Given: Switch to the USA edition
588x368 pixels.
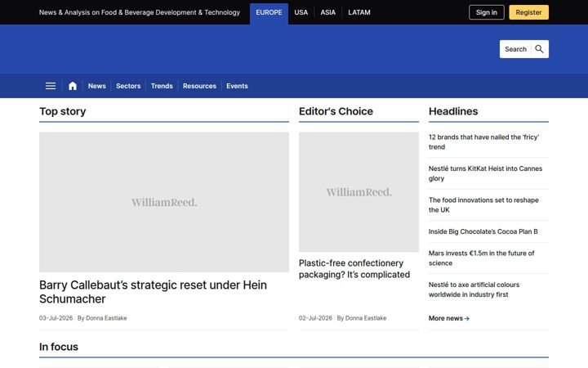Looking at the screenshot, I should 301,12.
